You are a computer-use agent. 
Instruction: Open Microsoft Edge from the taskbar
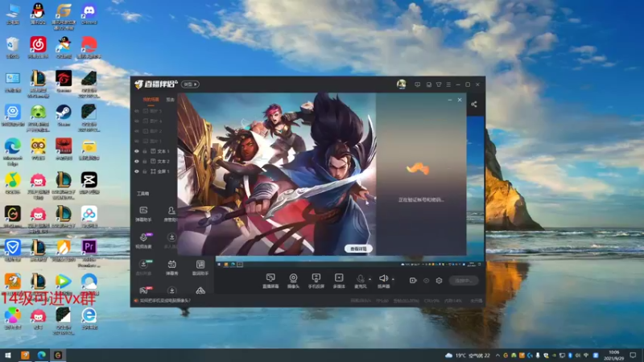click(42, 355)
